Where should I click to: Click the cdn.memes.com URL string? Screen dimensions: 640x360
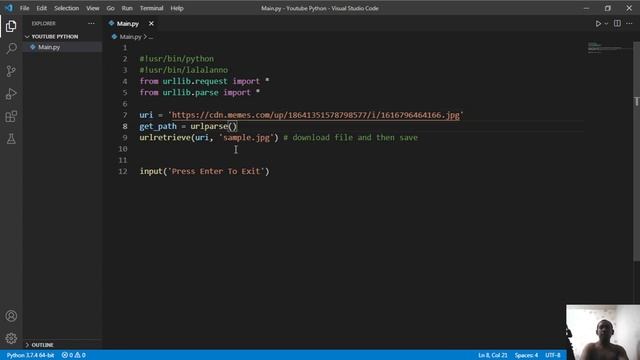point(316,115)
